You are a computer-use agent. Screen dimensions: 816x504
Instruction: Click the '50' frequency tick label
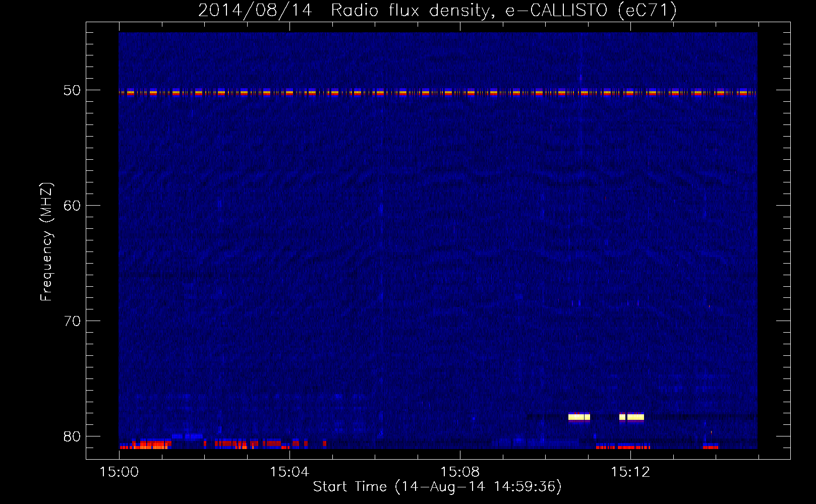click(72, 90)
